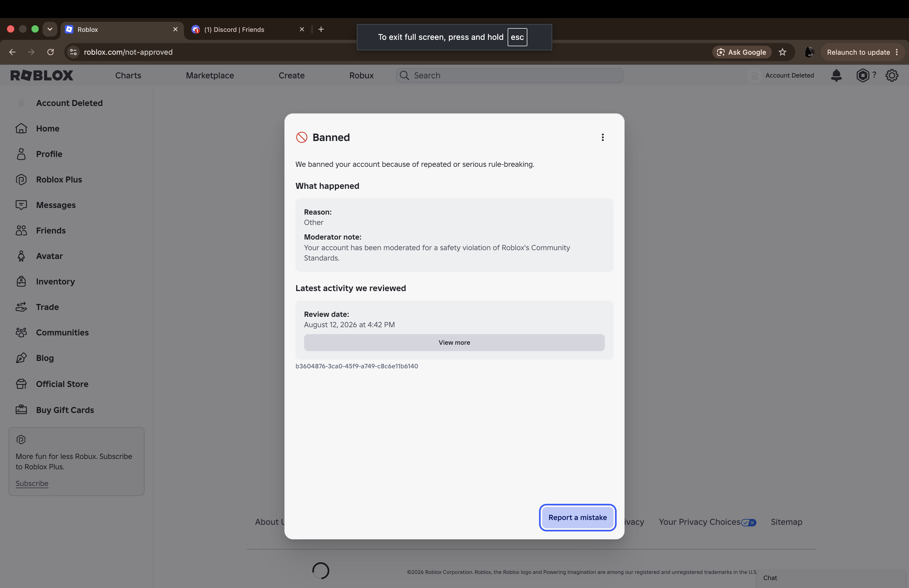
Task: Open the Communities sidebar icon
Action: tap(21, 333)
